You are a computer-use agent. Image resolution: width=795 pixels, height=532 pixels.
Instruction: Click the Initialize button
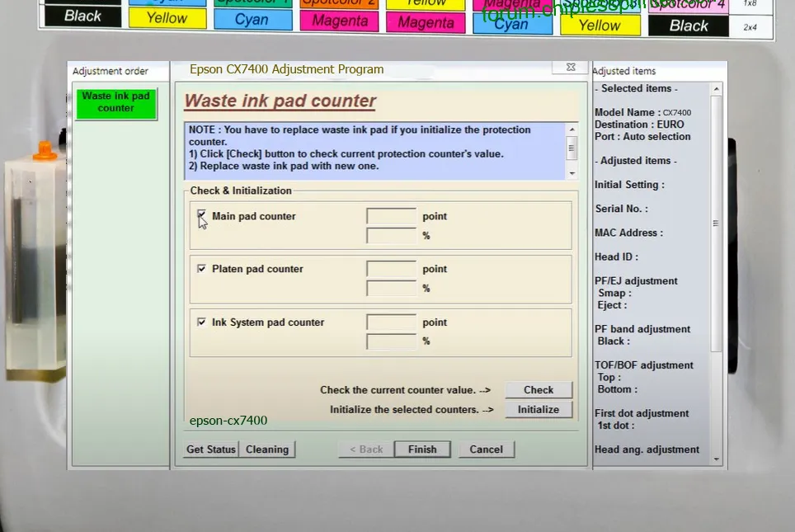539,409
